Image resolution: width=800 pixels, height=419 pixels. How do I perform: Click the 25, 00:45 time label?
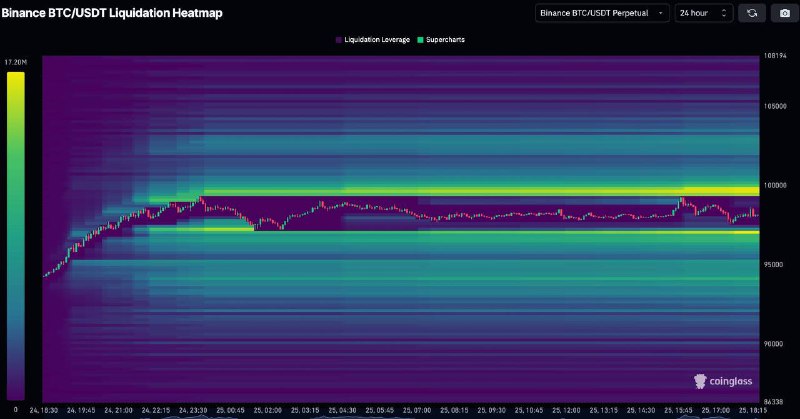(230, 410)
